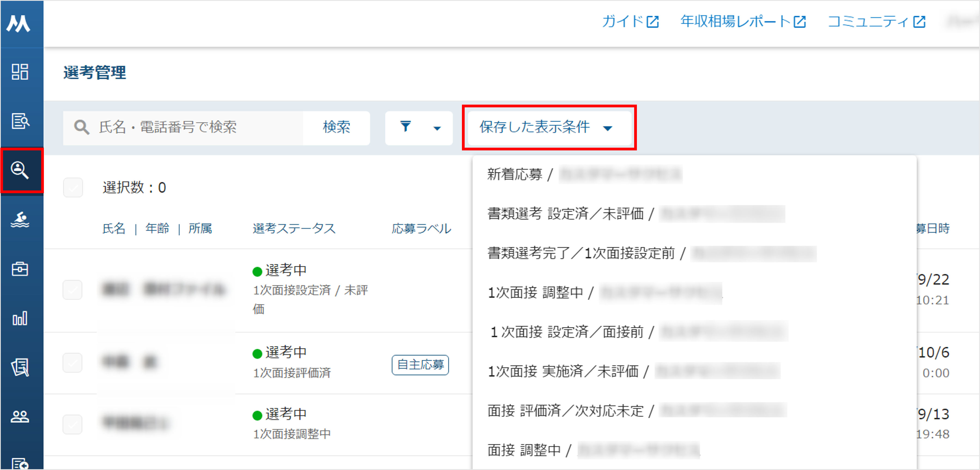Sort by 選考ステータス column header
980x470 pixels.
pos(294,228)
